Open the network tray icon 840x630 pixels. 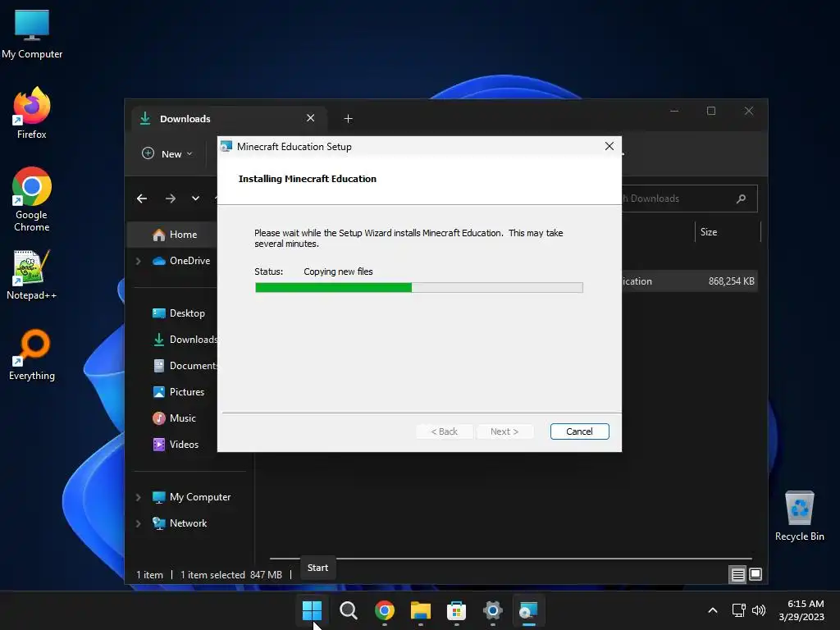click(x=739, y=610)
